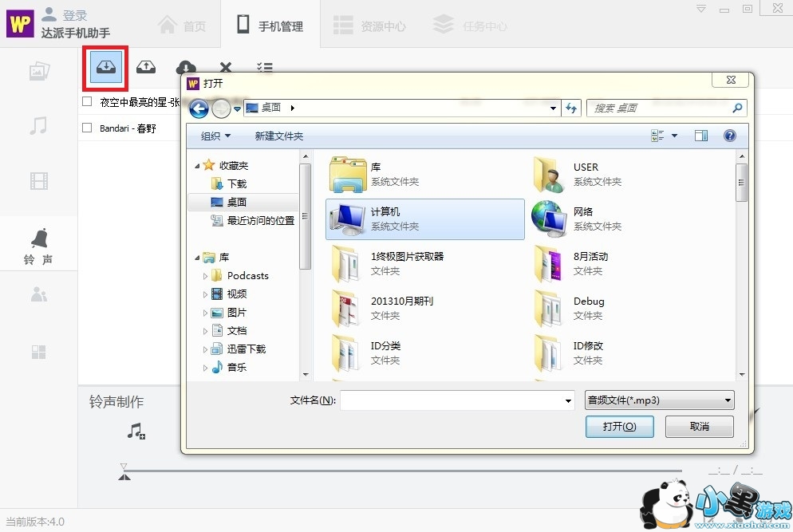Image resolution: width=793 pixels, height=532 pixels.
Task: Click the change view icon in dialog toolbar
Action: click(x=657, y=136)
